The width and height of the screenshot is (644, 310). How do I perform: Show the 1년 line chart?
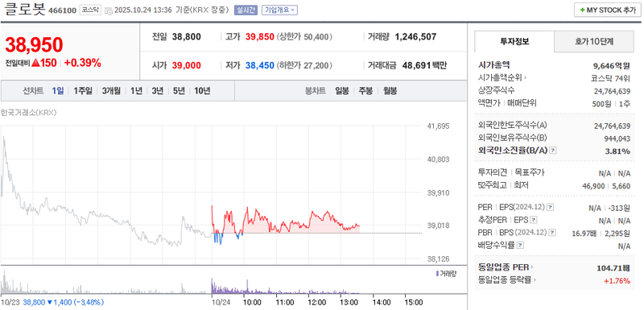coord(136,91)
